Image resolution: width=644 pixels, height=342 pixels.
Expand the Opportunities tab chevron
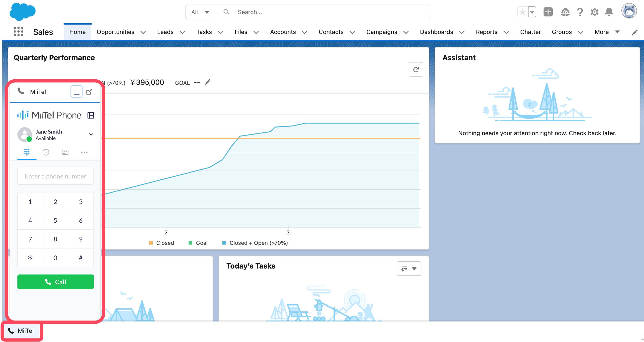(143, 32)
